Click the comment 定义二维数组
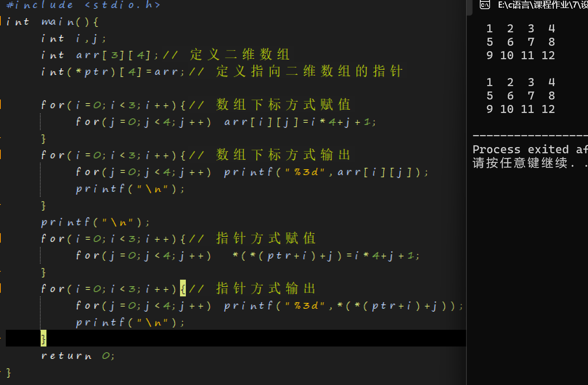588x385 pixels. point(240,55)
